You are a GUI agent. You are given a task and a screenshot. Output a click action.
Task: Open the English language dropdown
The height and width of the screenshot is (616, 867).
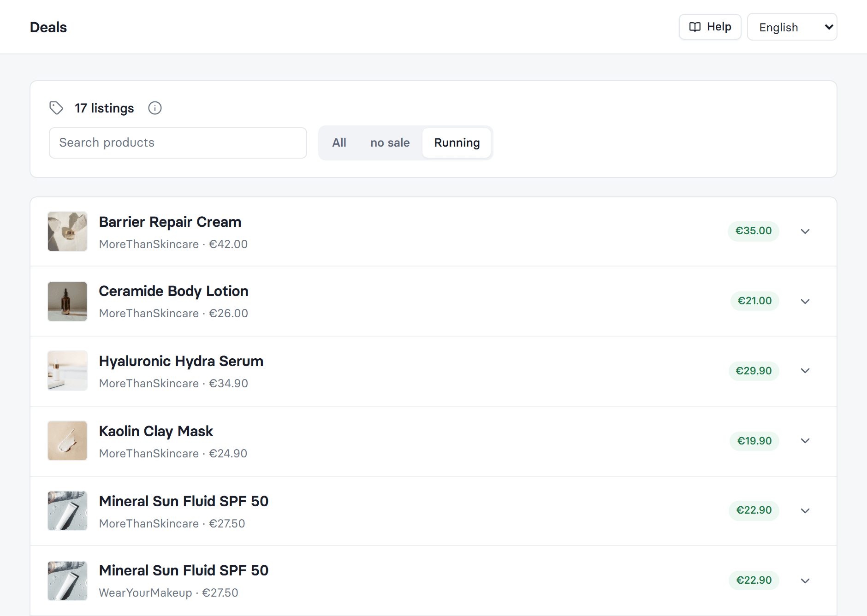(792, 27)
